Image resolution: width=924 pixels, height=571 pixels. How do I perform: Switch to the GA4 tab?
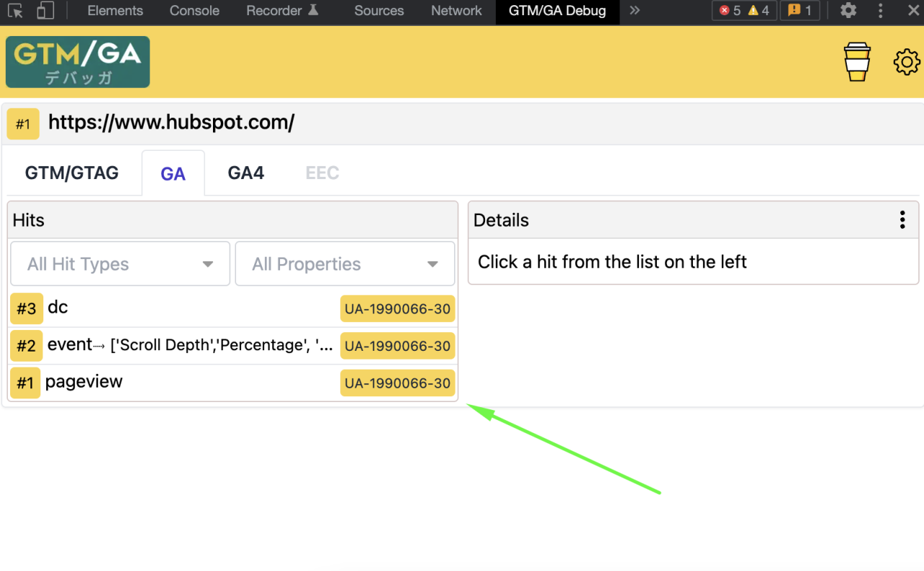pos(245,173)
